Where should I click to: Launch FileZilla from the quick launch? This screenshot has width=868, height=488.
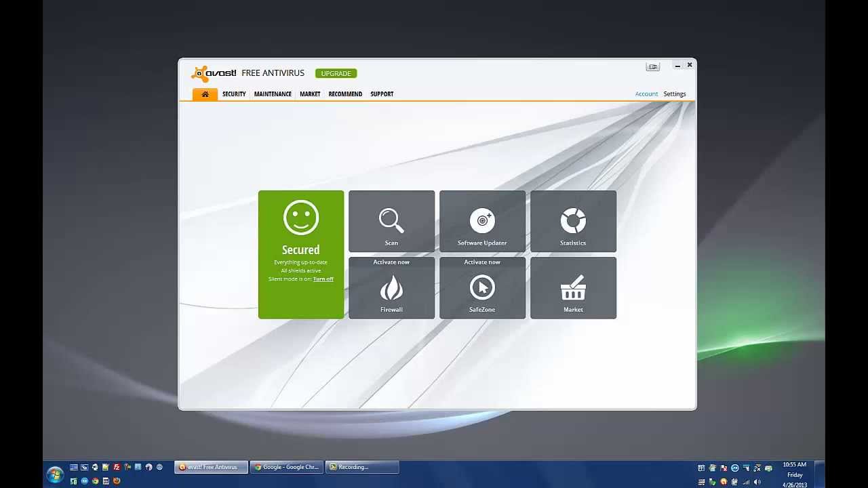[117, 467]
